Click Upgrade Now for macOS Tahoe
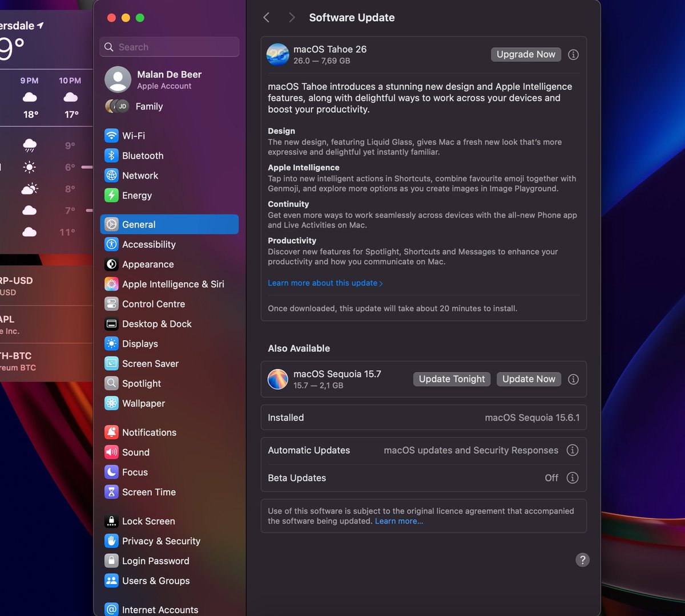The width and height of the screenshot is (685, 616). [x=526, y=54]
